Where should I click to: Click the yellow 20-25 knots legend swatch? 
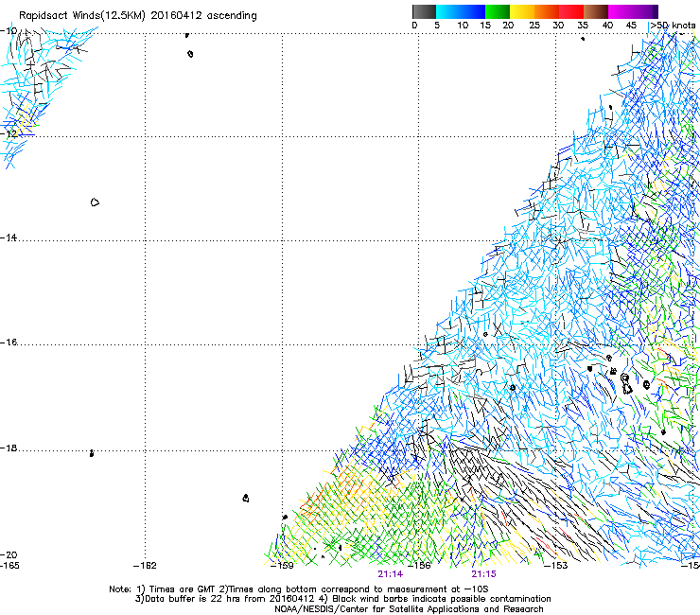522,11
